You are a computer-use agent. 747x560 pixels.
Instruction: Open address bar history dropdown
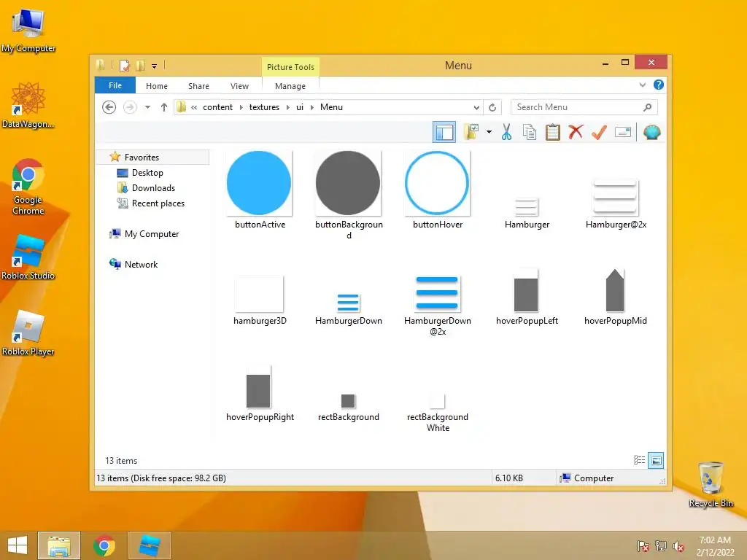point(476,108)
